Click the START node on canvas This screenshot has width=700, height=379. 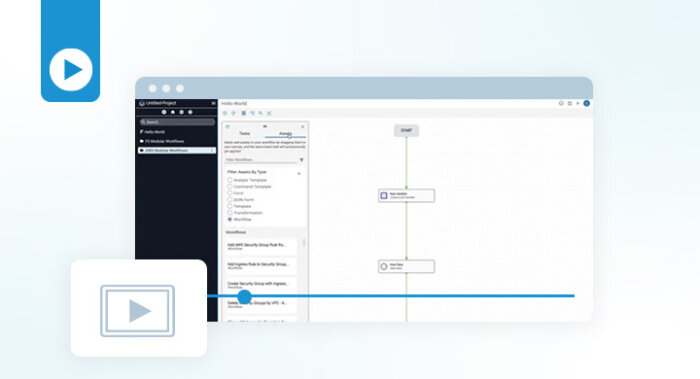point(406,130)
